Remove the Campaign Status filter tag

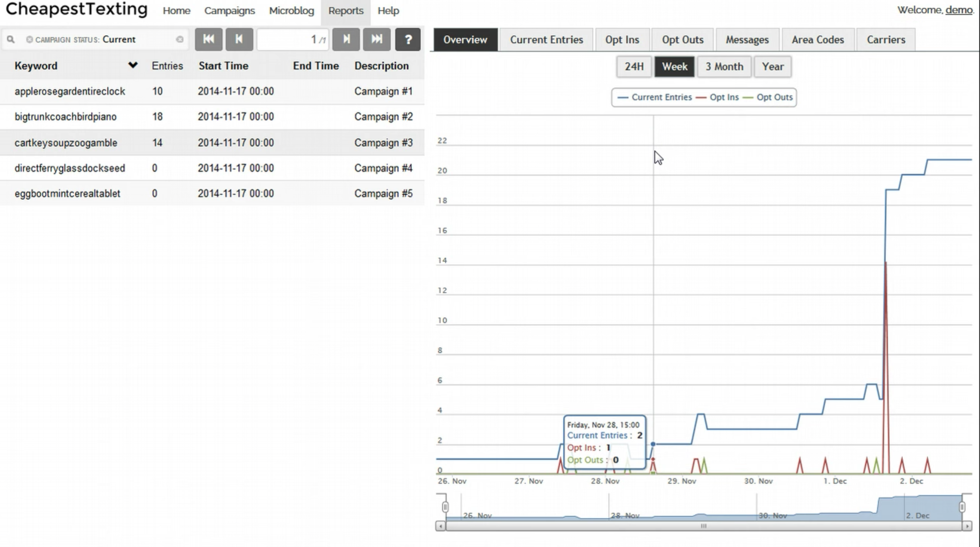pos(29,40)
